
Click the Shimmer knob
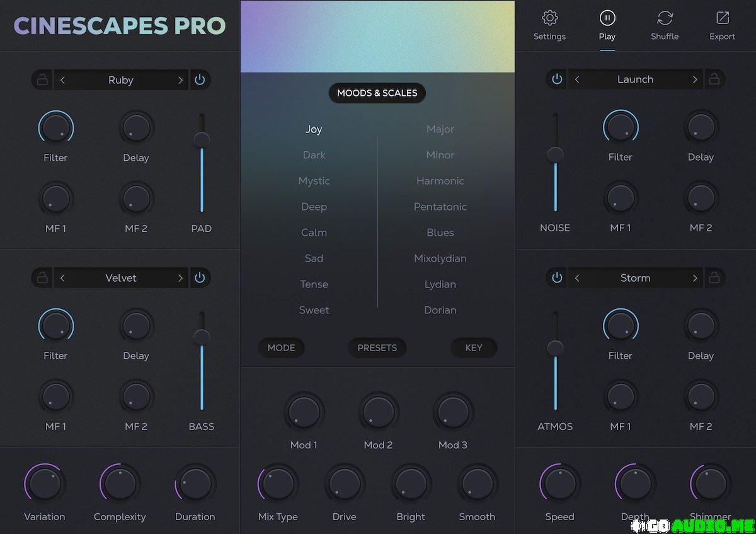(711, 484)
